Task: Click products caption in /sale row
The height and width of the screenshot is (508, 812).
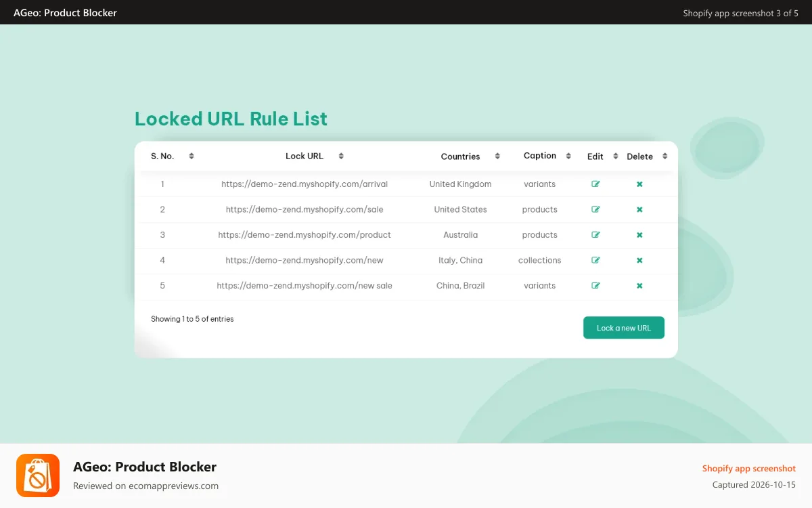Action: [x=540, y=209]
